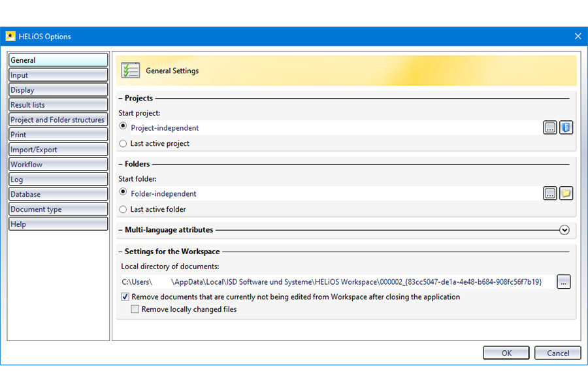Collapse the Folders section header
Screen dimensions: 588x392
(121, 164)
